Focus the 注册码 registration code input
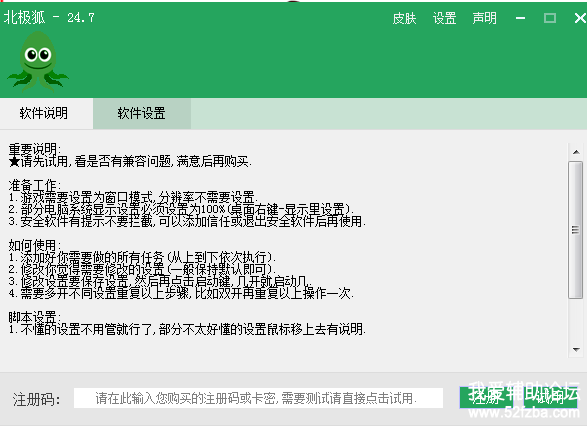Screen dimensions: 587x426 pos(258,398)
